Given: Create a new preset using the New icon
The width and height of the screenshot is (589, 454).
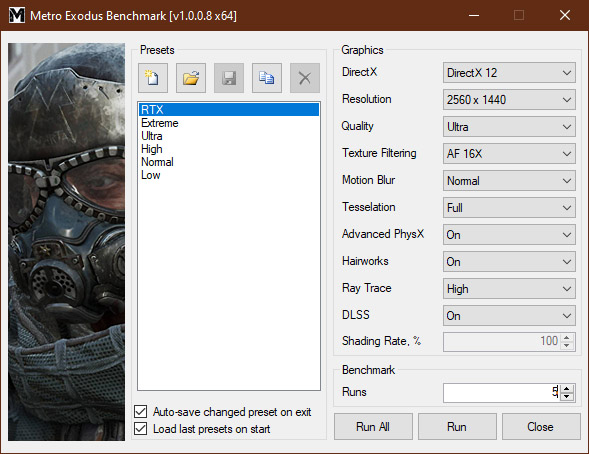Looking at the screenshot, I should [153, 78].
